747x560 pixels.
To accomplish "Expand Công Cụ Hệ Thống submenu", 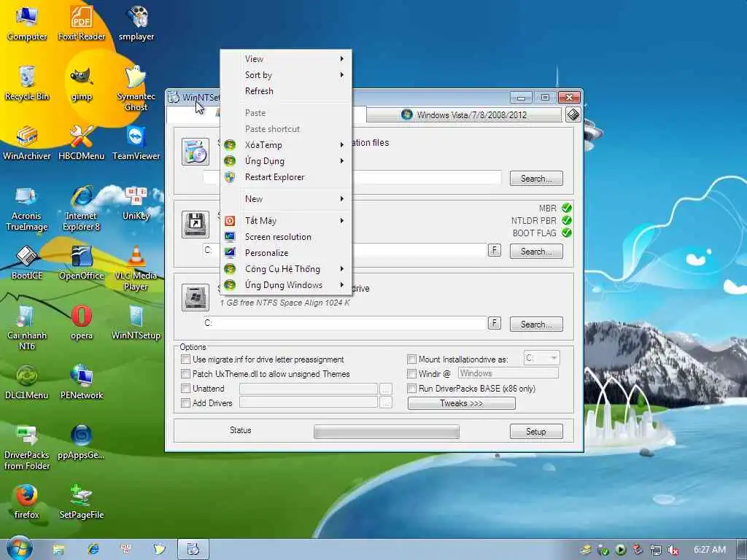I will (x=286, y=269).
